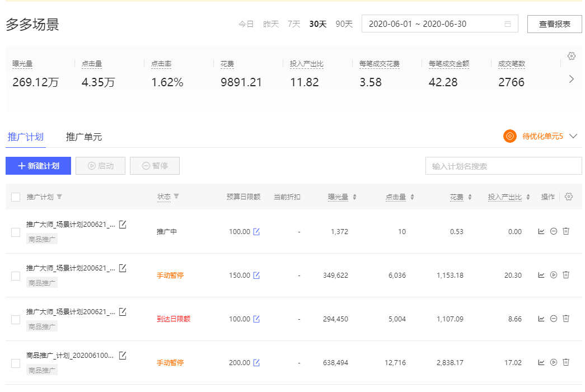Check the first 推广中 plan checkbox
Image resolution: width=585 pixels, height=392 pixels.
tap(16, 232)
